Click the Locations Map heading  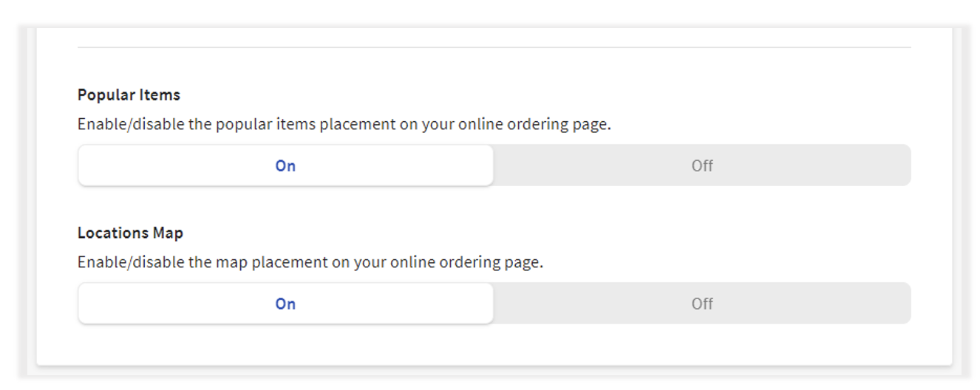click(x=130, y=233)
